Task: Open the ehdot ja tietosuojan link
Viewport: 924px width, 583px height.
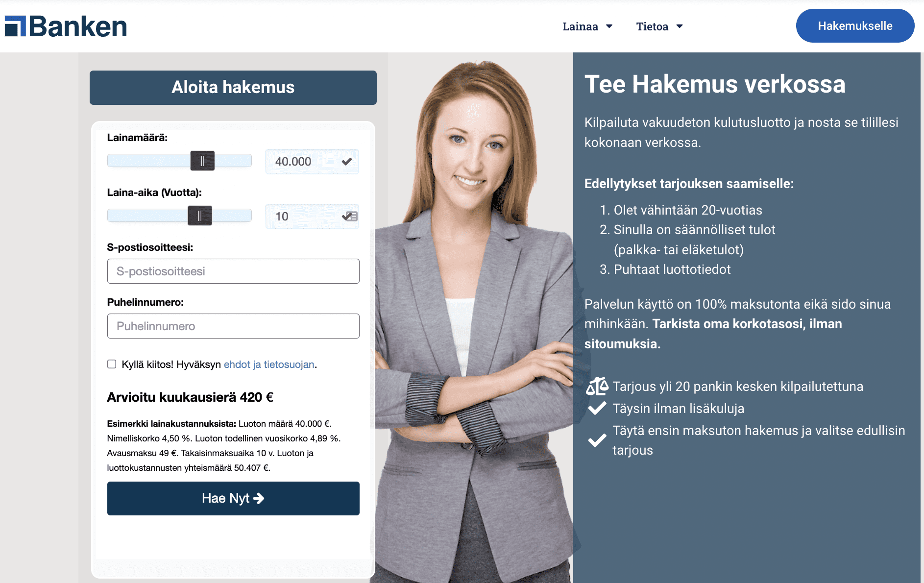Action: click(269, 364)
